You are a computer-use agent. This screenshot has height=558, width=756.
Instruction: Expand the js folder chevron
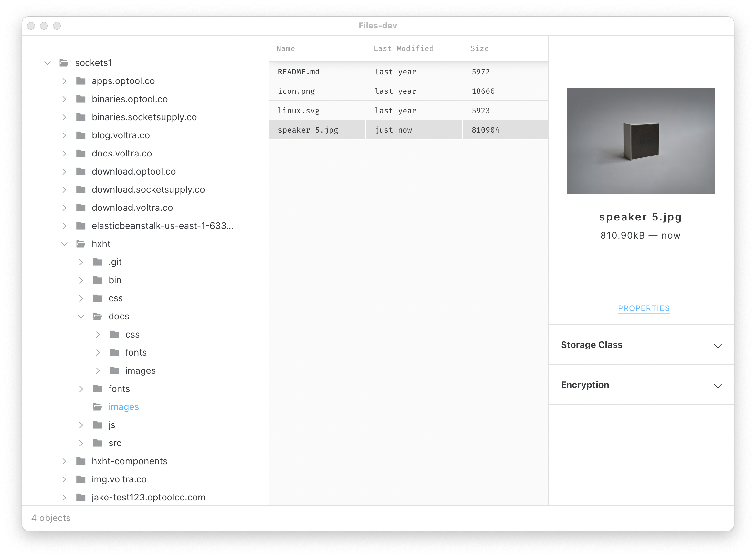[81, 425]
